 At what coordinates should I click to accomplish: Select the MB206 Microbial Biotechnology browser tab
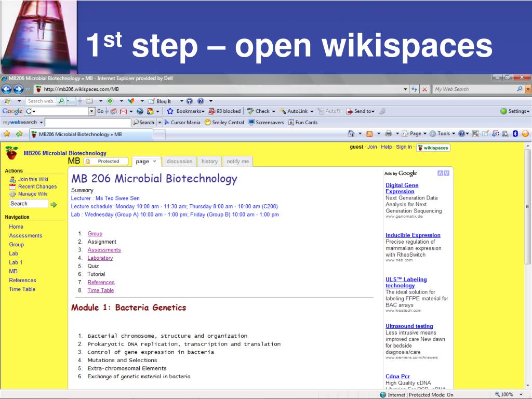coord(91,135)
